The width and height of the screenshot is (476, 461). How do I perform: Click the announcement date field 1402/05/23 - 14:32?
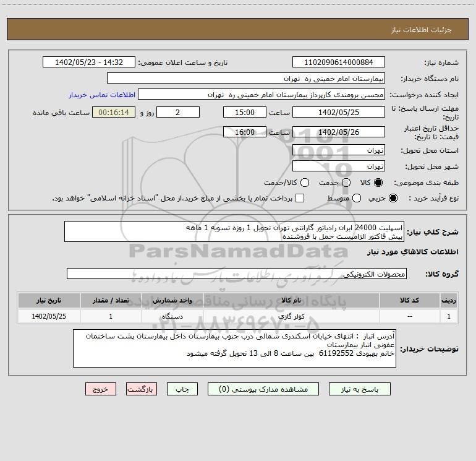(x=89, y=62)
